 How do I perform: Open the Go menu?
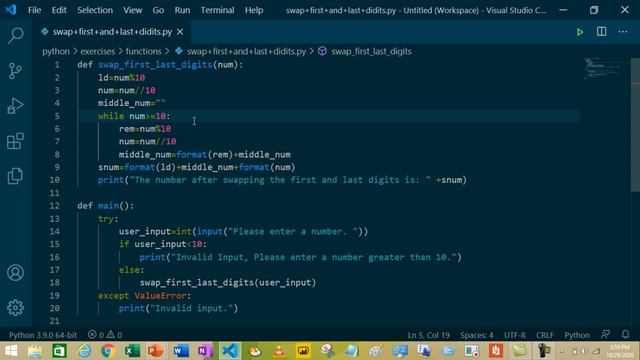(x=158, y=10)
